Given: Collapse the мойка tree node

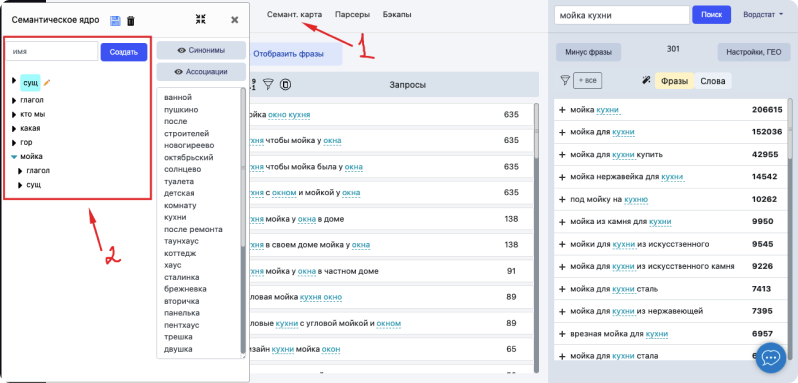Looking at the screenshot, I should [x=14, y=157].
